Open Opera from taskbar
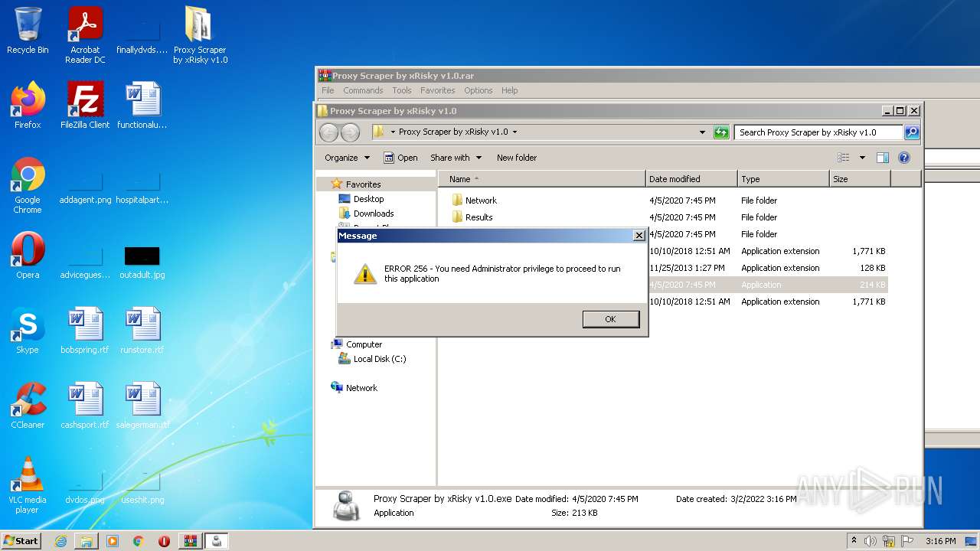Viewport: 980px width, 551px height. tap(164, 541)
